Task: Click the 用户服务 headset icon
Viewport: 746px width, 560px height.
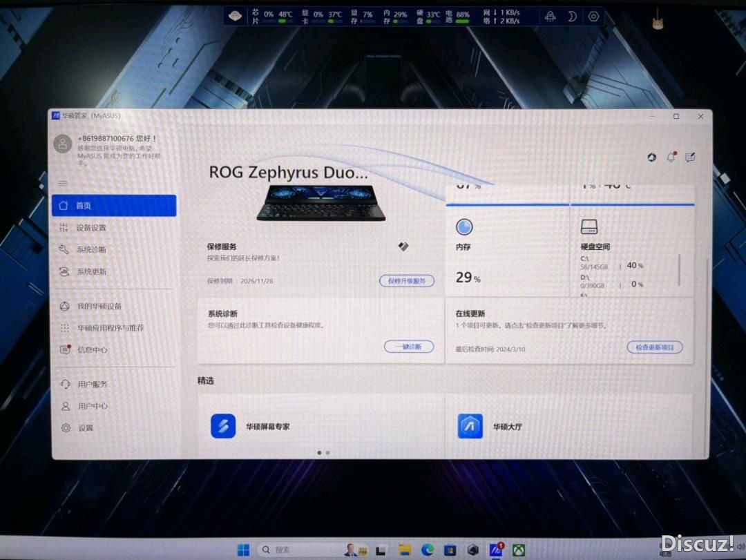Action: (x=65, y=384)
